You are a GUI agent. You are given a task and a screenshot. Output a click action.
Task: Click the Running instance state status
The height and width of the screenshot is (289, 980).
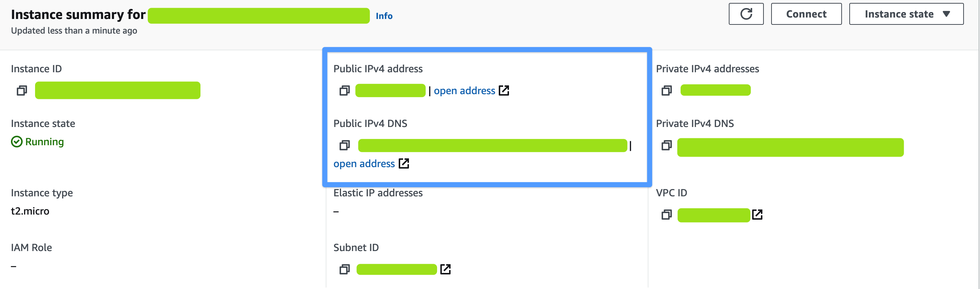point(44,142)
